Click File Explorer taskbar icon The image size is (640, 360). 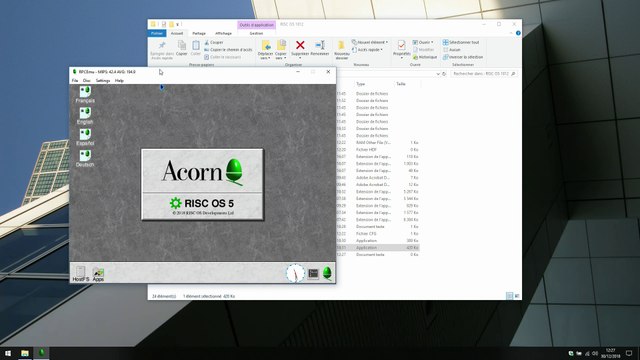(x=25, y=353)
